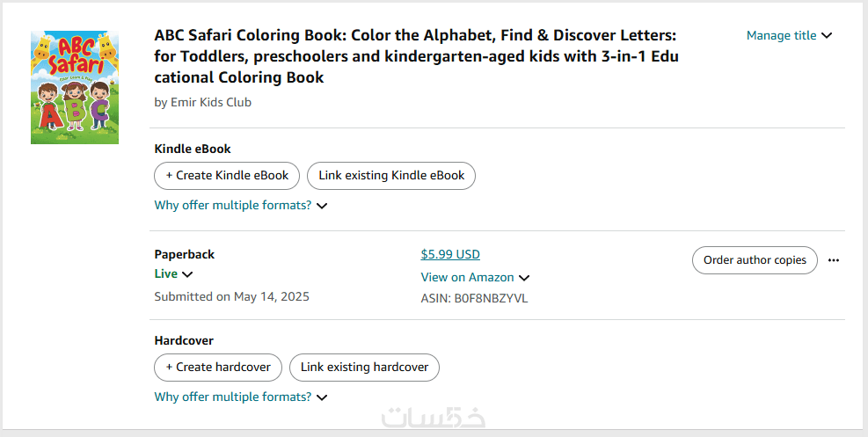Click 'Link existing Kindle eBook' button
The height and width of the screenshot is (437, 868).
(x=391, y=176)
